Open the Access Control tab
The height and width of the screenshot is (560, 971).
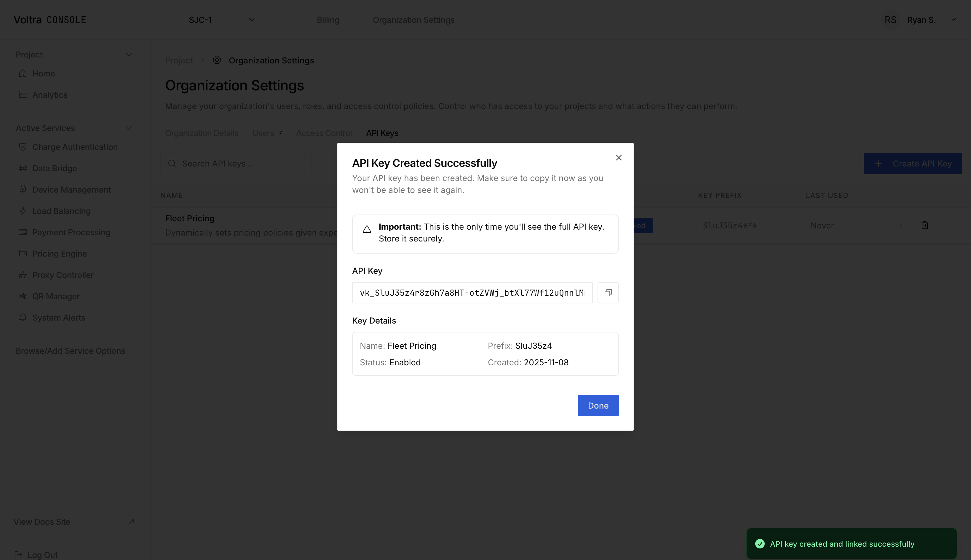(324, 133)
